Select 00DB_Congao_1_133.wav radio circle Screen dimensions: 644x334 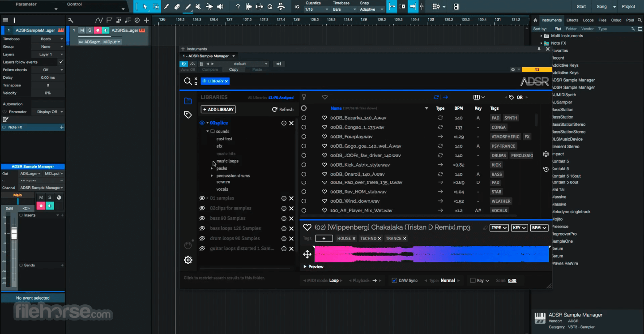pyautogui.click(x=304, y=127)
